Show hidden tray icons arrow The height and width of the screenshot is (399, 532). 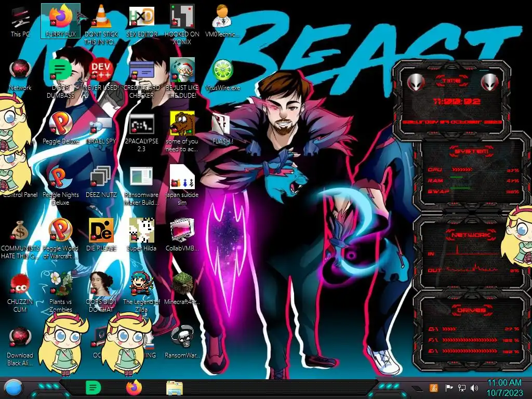pyautogui.click(x=417, y=388)
